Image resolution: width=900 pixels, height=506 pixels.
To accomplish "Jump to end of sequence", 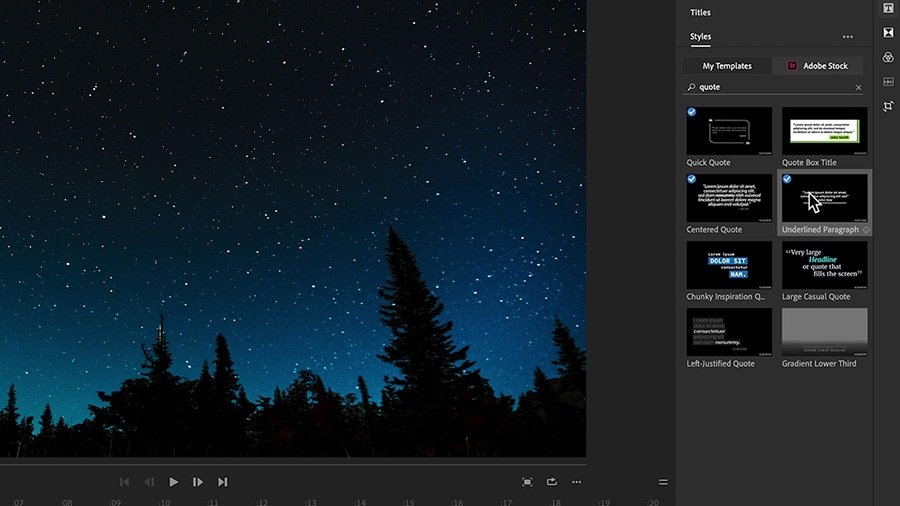I will click(x=222, y=482).
